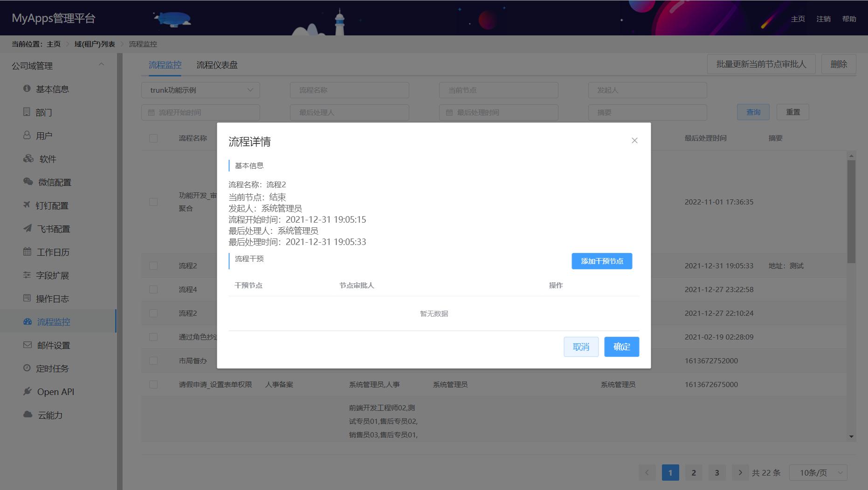
Task: Click the 添加干预节点 button
Action: (x=601, y=261)
